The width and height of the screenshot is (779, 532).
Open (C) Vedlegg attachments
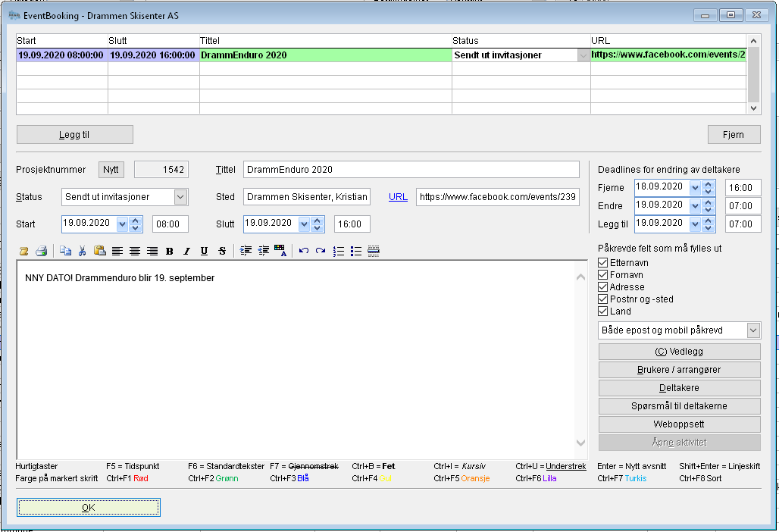pos(679,352)
